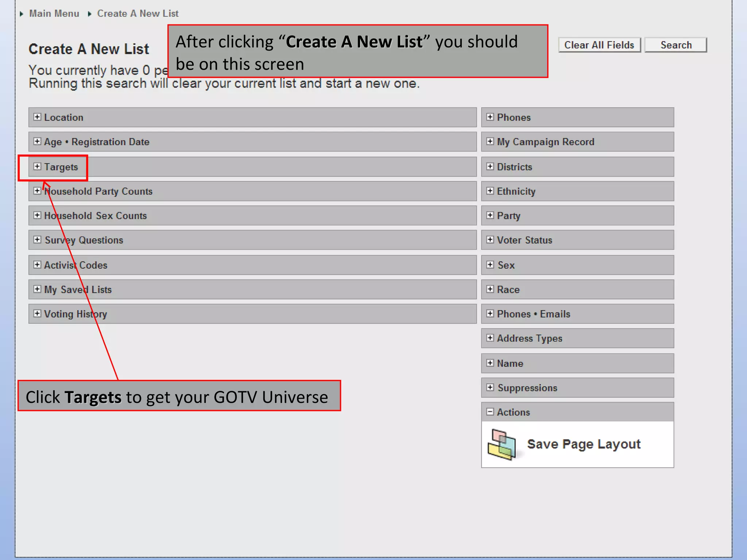Screen dimensions: 747x560
Task: Expand the Phones section
Action: tap(490, 117)
